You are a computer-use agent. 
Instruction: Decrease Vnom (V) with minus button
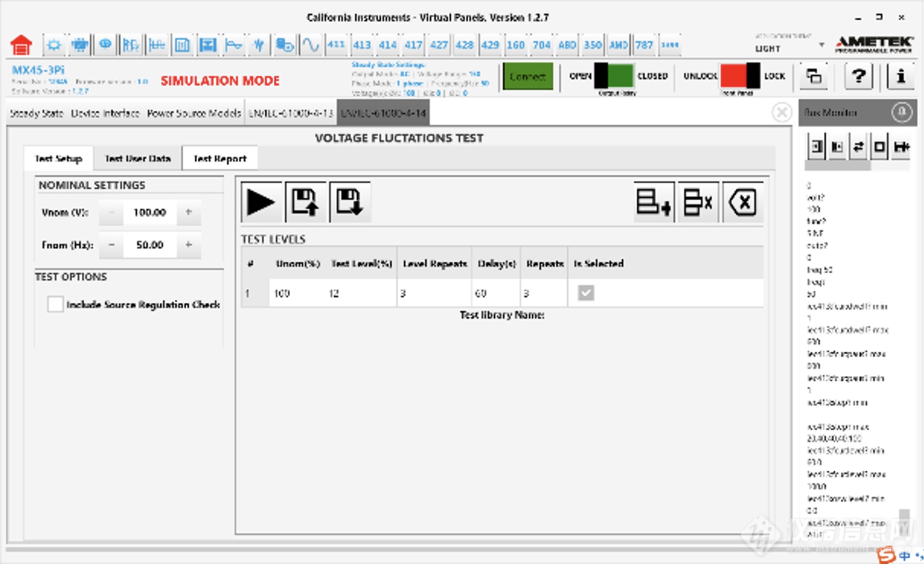[x=111, y=212]
